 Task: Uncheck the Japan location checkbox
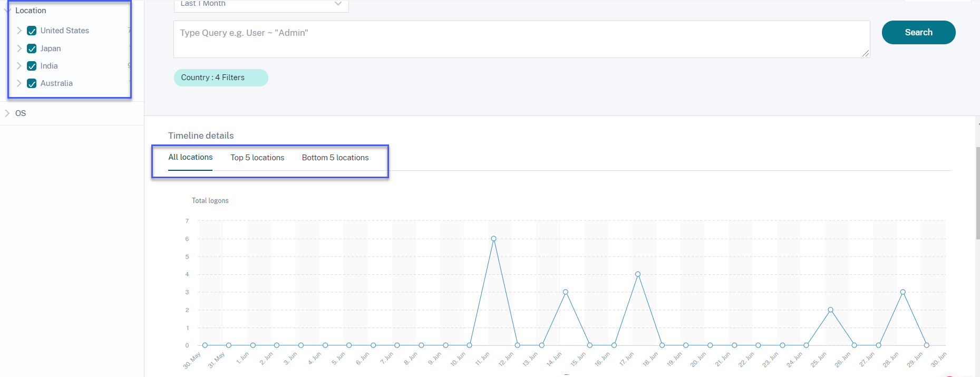pyautogui.click(x=32, y=49)
